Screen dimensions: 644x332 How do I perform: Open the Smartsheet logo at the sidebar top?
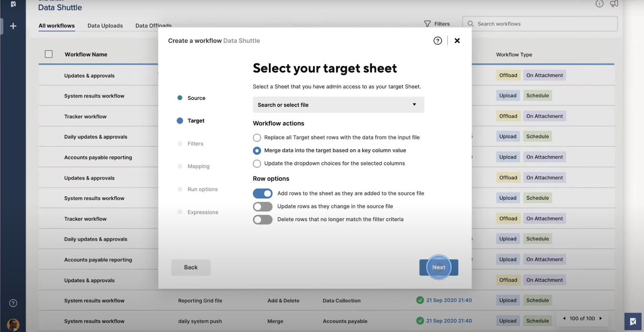click(13, 4)
